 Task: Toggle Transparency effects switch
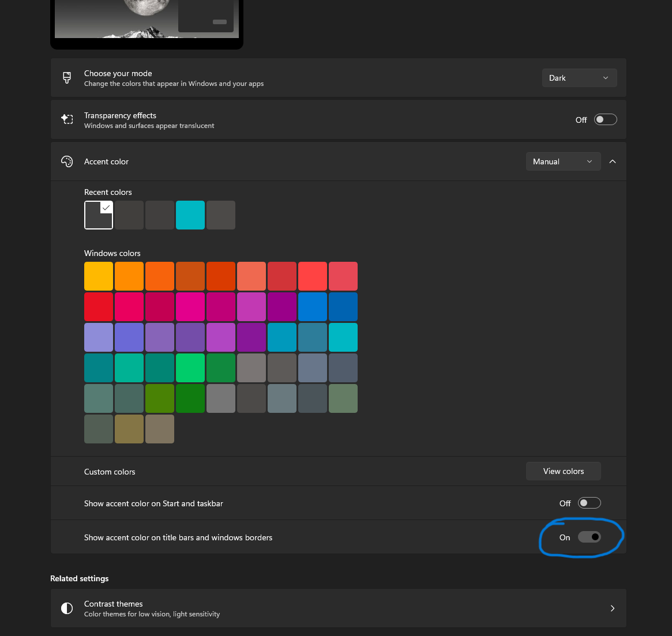606,119
